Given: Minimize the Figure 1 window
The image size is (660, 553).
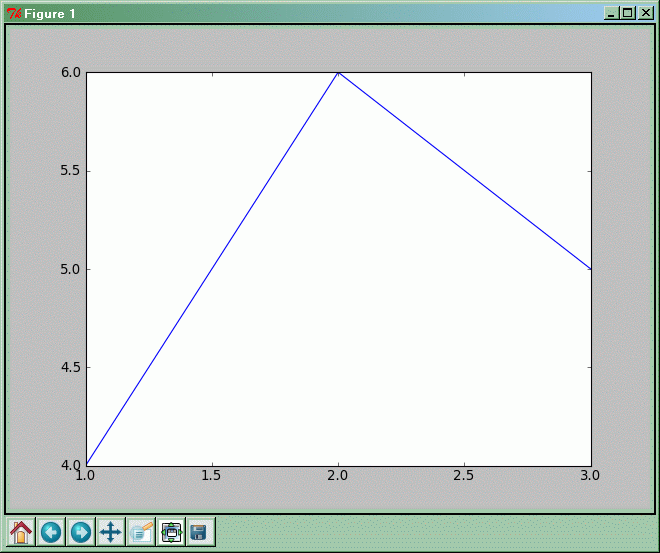Looking at the screenshot, I should tap(611, 13).
